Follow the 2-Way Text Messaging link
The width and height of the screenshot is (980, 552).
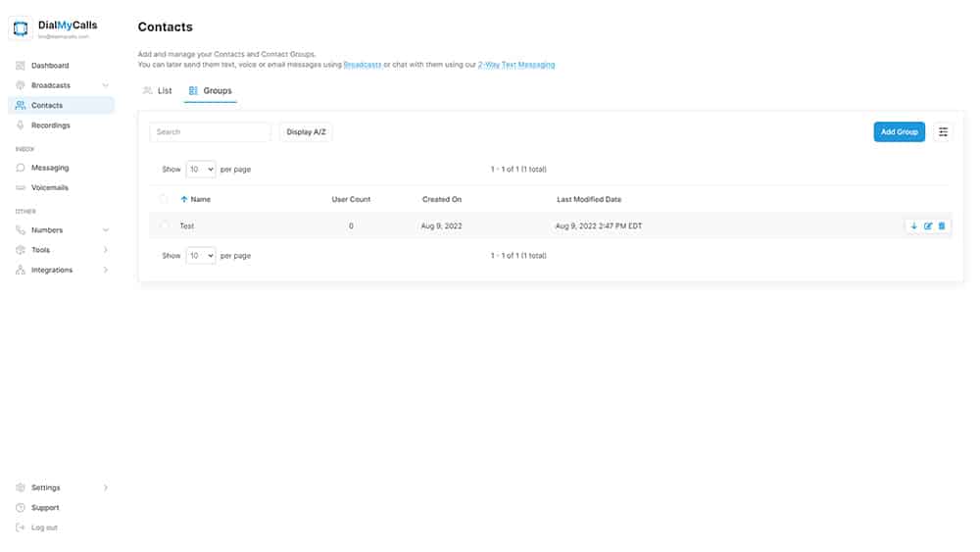pos(515,65)
